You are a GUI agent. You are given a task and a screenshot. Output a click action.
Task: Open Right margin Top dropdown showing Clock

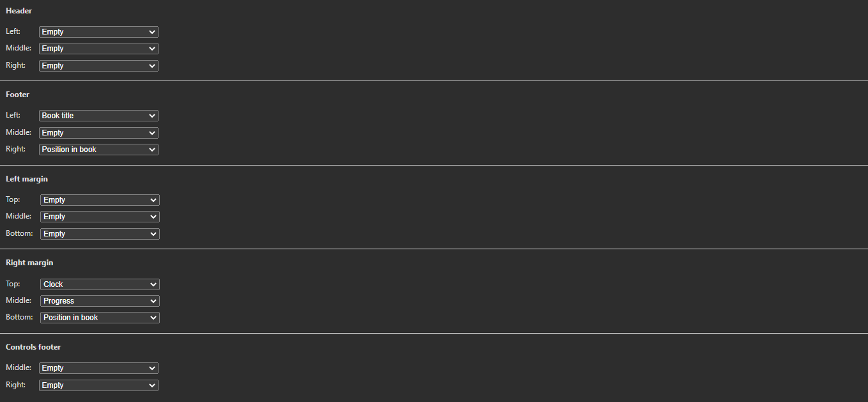point(100,284)
